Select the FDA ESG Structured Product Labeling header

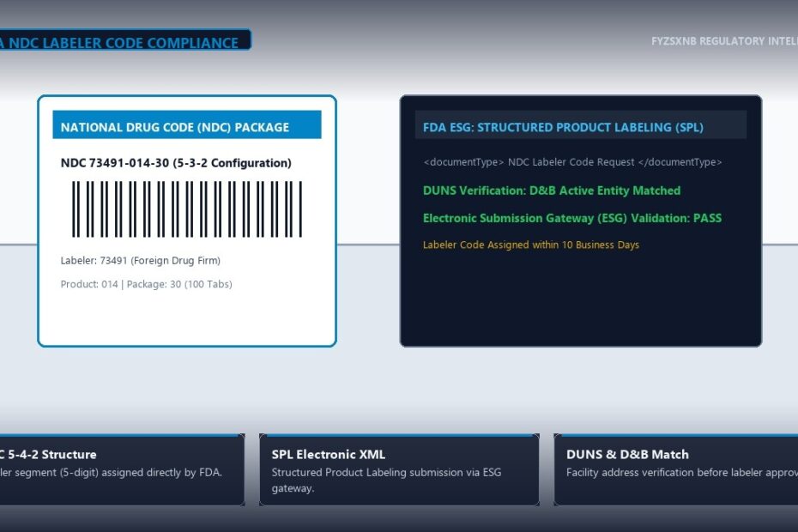click(x=581, y=124)
